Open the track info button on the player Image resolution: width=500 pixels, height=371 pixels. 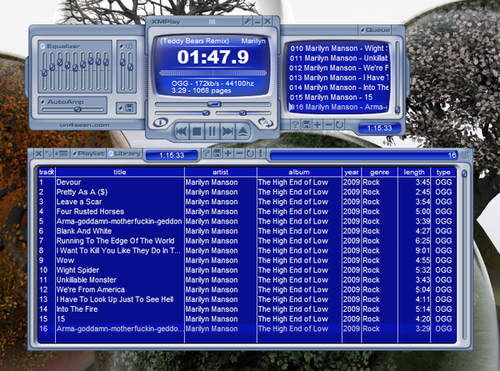[160, 122]
